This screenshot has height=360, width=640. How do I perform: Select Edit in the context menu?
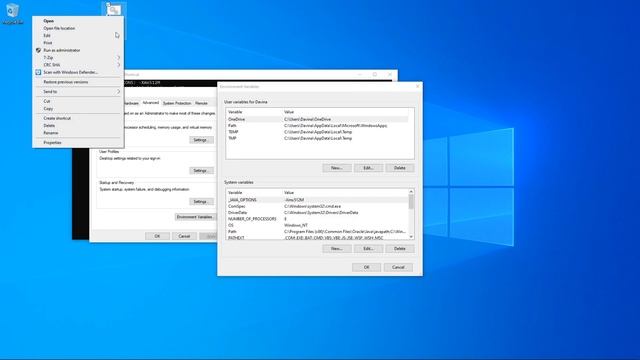[78, 36]
